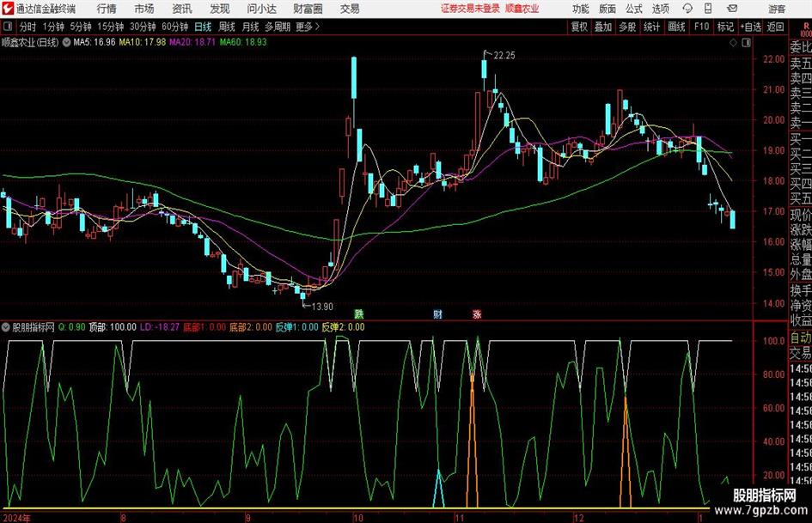This screenshot has width=812, height=523.
Task: Click the 复权 button
Action: (579, 27)
